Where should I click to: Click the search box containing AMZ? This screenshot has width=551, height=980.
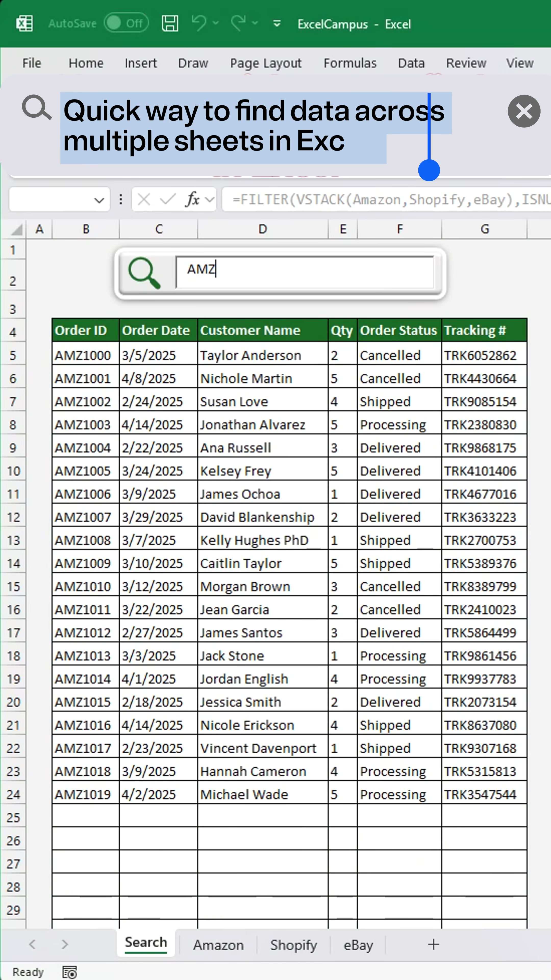pyautogui.click(x=305, y=272)
